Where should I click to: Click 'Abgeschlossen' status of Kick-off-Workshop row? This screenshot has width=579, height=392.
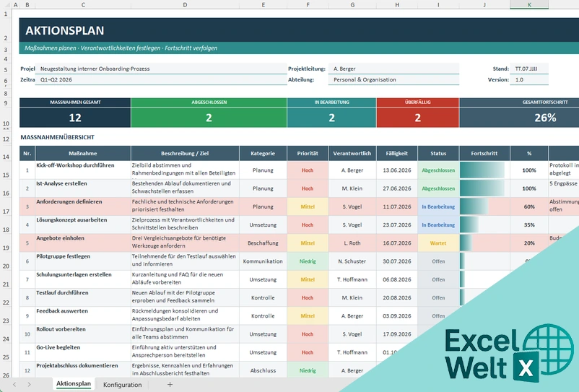438,170
